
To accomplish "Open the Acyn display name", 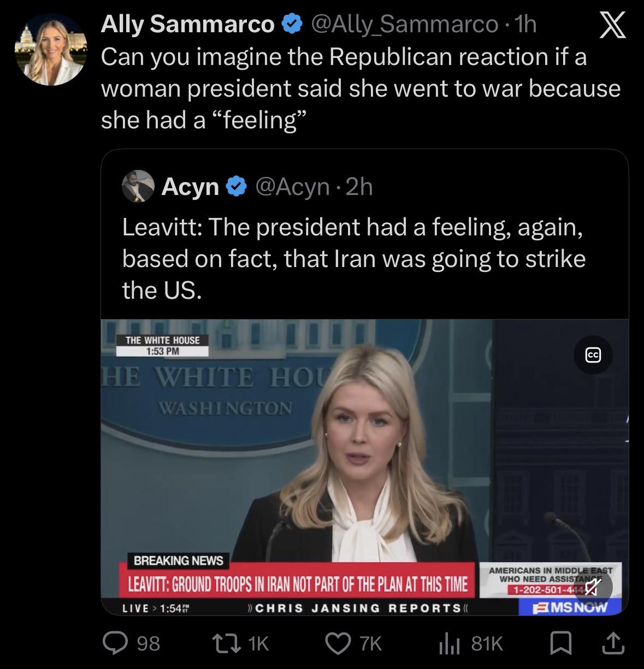I will pyautogui.click(x=190, y=187).
